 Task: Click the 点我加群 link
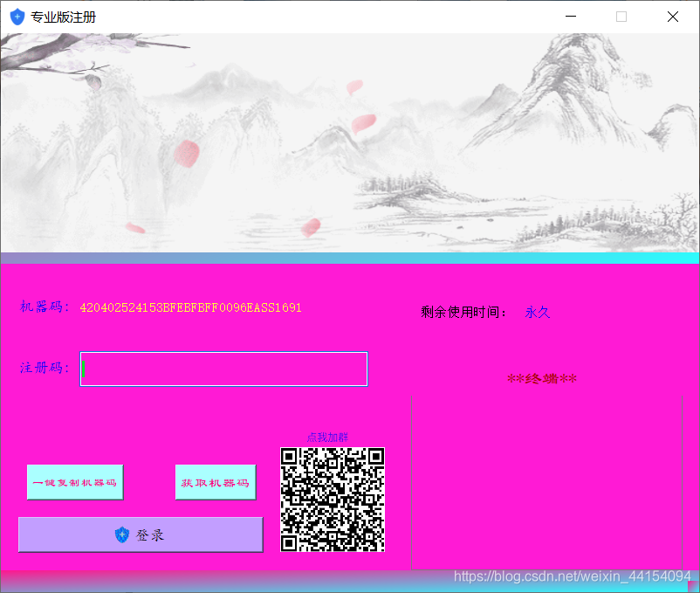(x=327, y=438)
